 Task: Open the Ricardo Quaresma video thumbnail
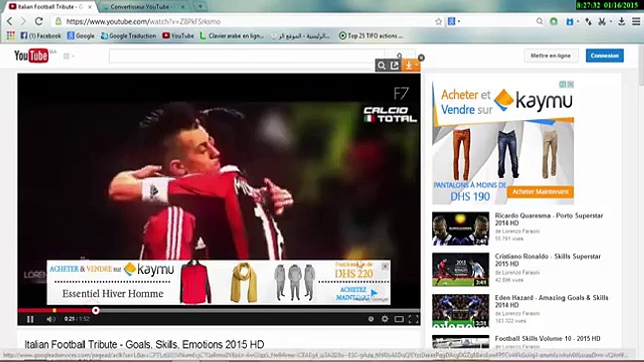click(460, 229)
